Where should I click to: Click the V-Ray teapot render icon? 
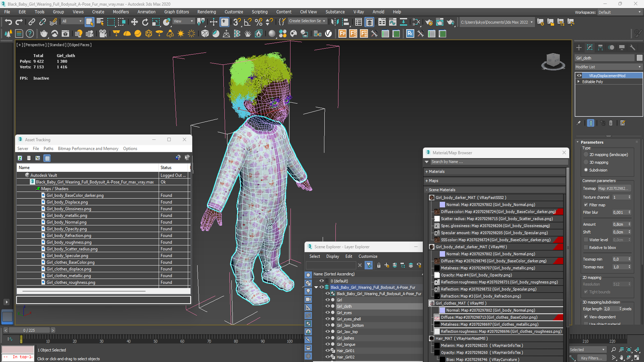click(44, 34)
